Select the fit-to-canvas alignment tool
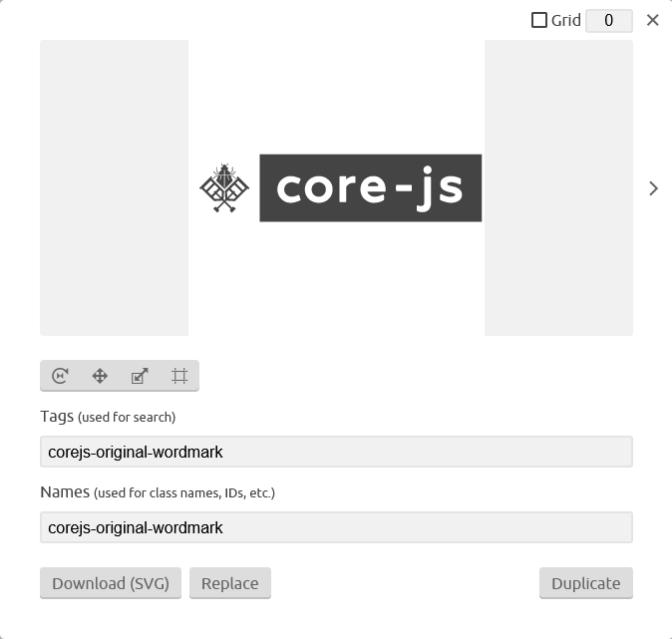Image resolution: width=672 pixels, height=639 pixels. click(179, 376)
